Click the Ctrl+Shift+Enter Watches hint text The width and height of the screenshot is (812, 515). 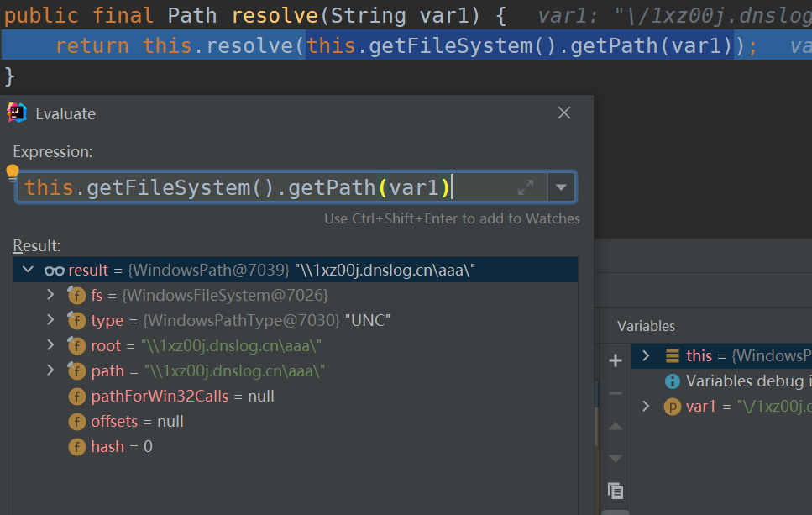(x=452, y=218)
